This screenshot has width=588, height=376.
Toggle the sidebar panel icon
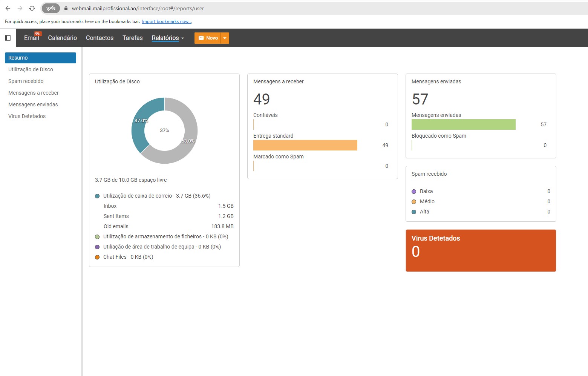(x=8, y=38)
